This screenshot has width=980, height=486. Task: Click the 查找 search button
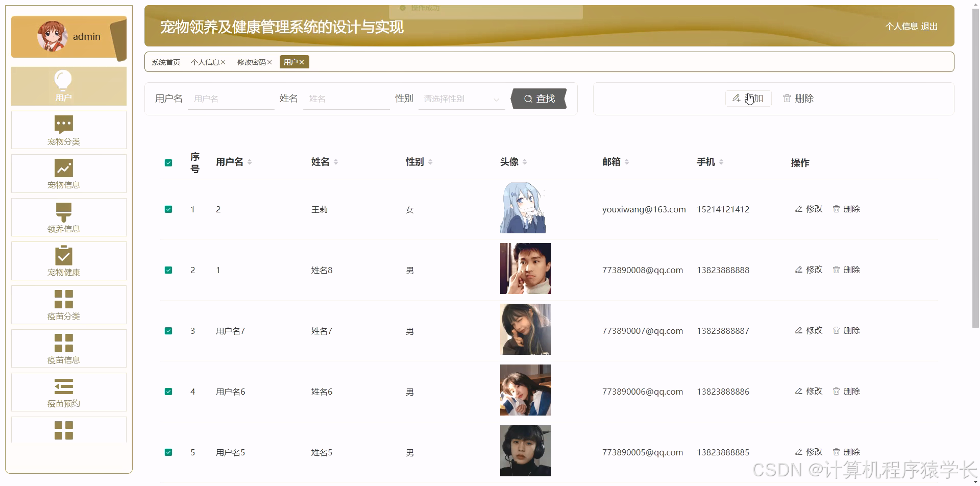(539, 99)
